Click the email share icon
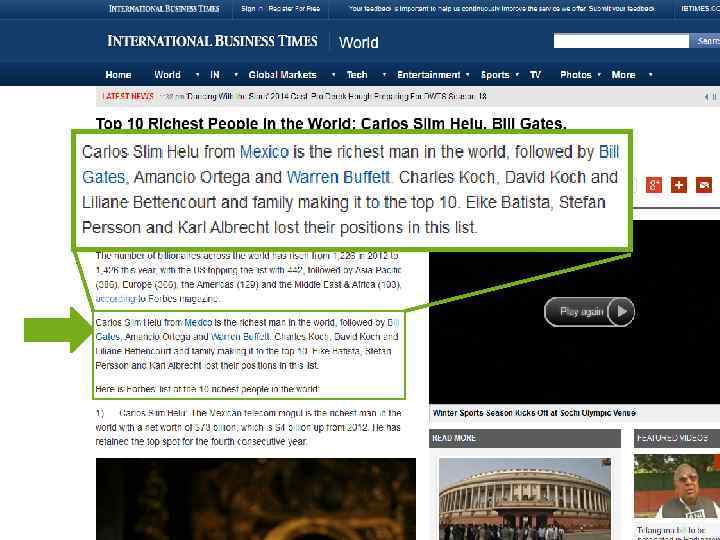This screenshot has width=720, height=540. 704,185
